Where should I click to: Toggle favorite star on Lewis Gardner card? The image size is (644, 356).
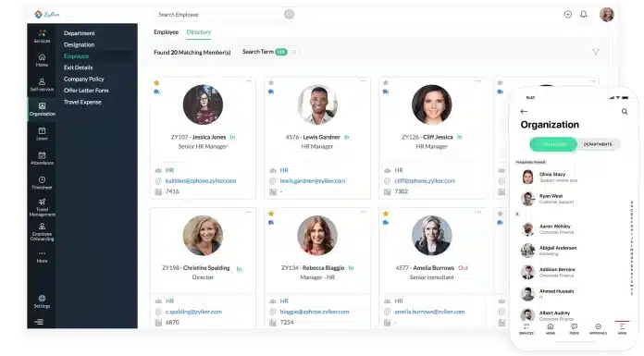pos(271,83)
